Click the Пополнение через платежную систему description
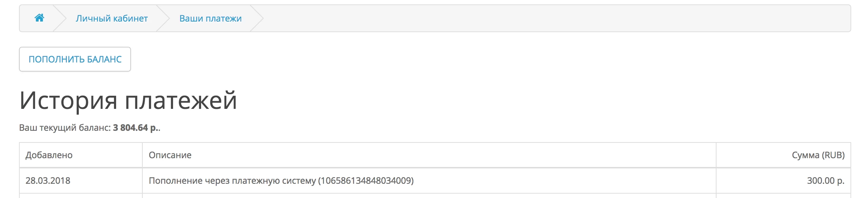868x198 pixels. tap(232, 180)
